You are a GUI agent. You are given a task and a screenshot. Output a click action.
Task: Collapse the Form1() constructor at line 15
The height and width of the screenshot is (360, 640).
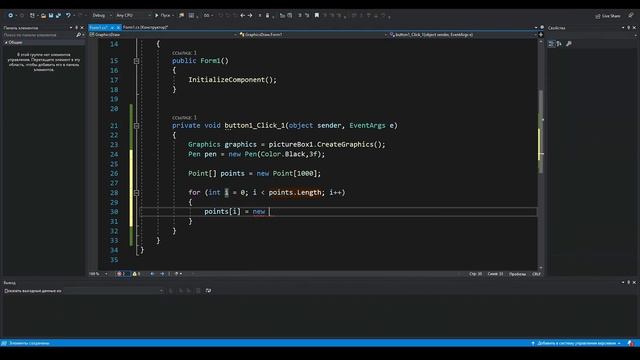click(137, 61)
